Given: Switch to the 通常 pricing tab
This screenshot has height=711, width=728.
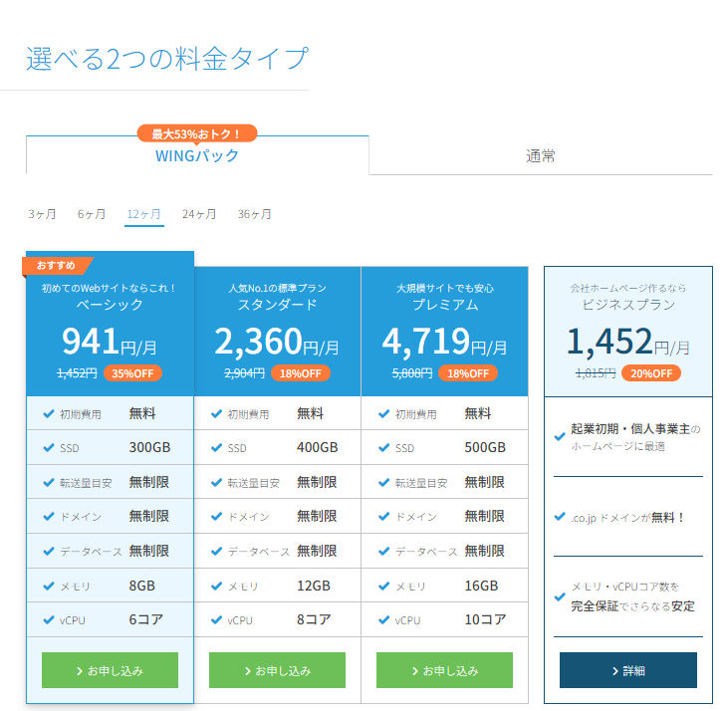Looking at the screenshot, I should pos(540,156).
